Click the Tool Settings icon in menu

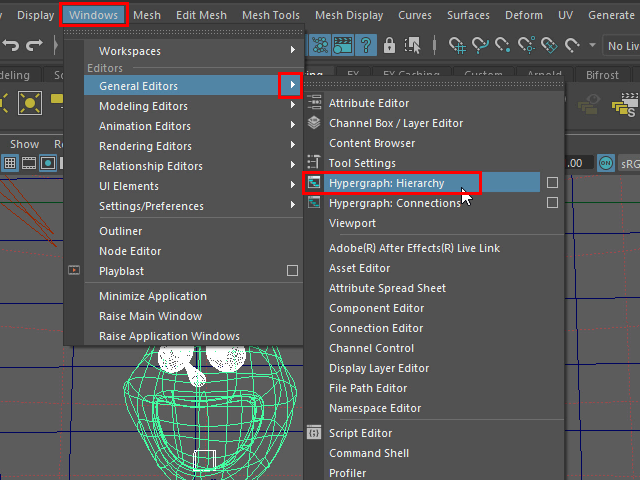[x=314, y=163]
